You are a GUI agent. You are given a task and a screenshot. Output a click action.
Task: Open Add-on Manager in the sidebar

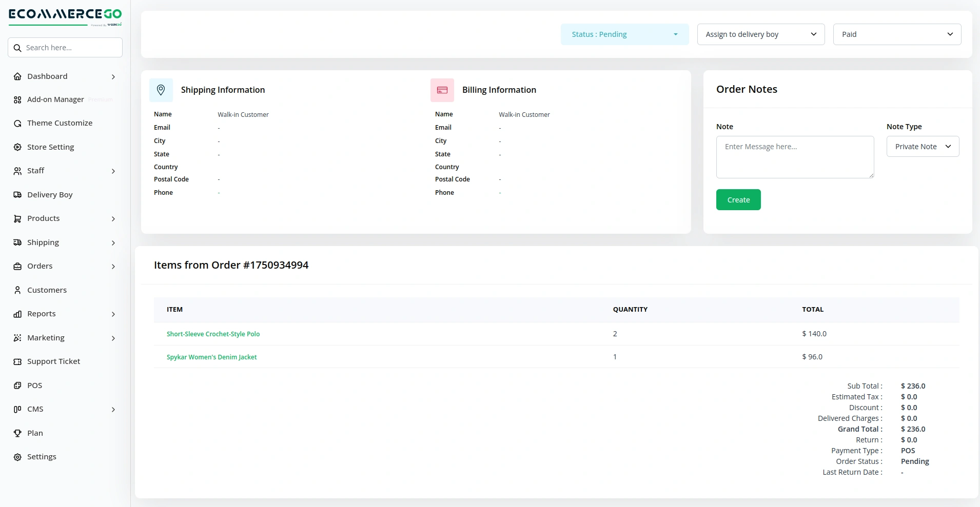click(x=55, y=99)
